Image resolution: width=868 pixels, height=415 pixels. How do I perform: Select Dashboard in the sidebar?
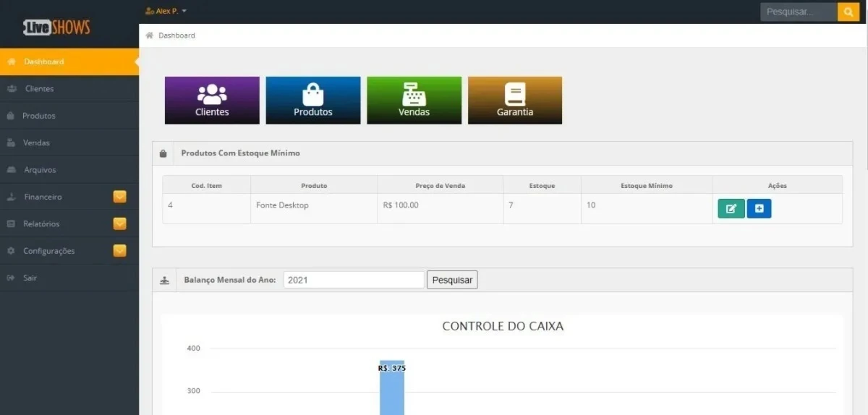(x=69, y=61)
